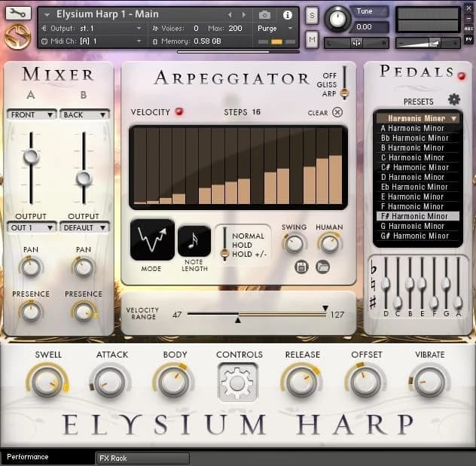
Task: Open the instrument info icon
Action: point(287,15)
